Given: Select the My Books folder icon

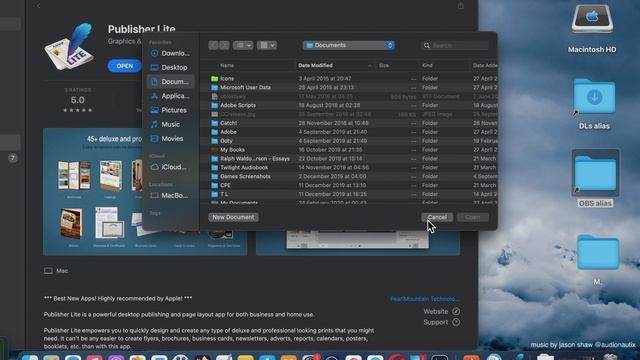Looking at the screenshot, I should [214, 150].
